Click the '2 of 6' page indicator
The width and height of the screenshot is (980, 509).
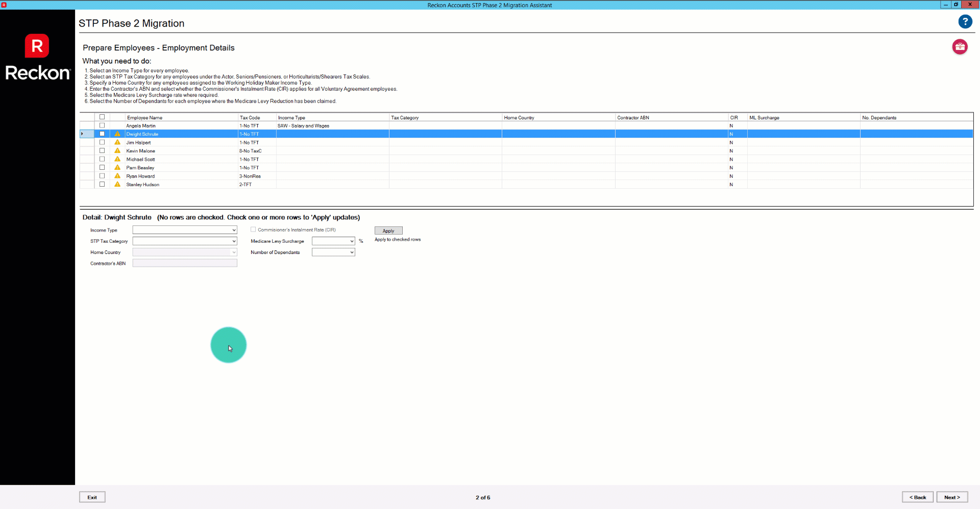(x=483, y=497)
